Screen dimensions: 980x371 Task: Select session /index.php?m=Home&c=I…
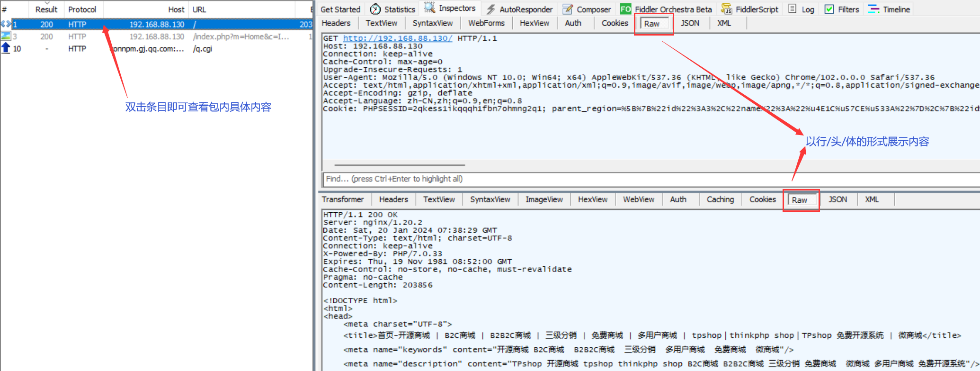(156, 36)
